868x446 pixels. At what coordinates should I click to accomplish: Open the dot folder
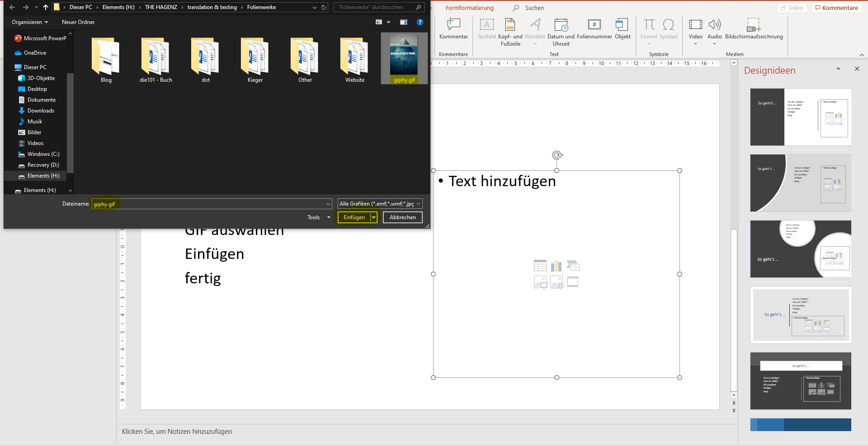(206, 61)
